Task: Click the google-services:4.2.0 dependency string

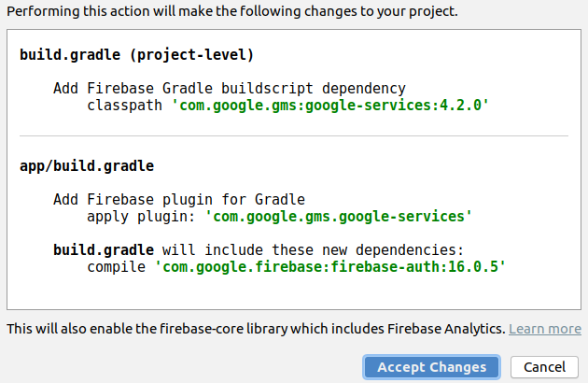Action: tap(329, 106)
